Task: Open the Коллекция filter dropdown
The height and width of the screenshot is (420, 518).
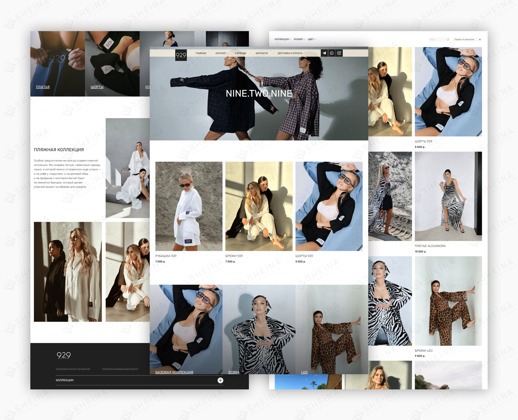Action: tap(283, 39)
